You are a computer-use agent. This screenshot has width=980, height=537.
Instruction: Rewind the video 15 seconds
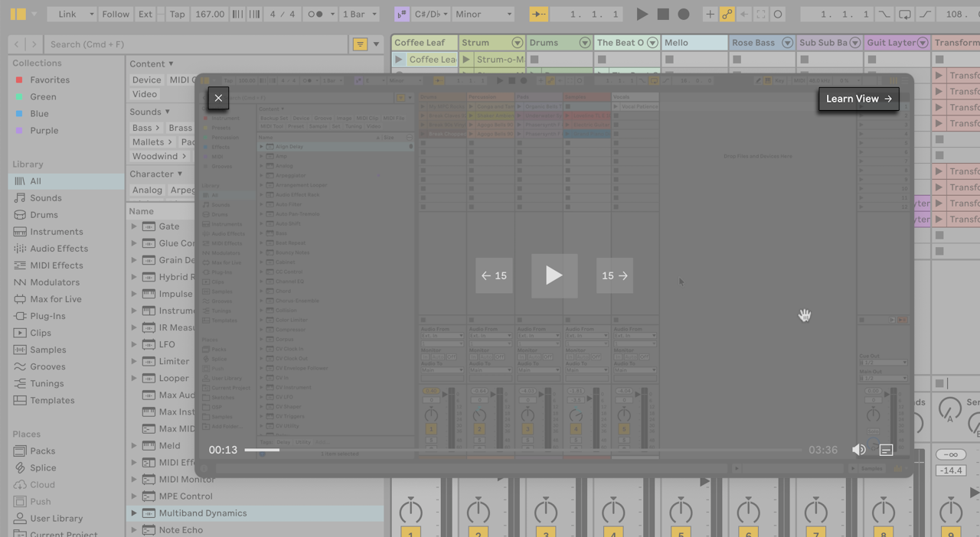pos(494,275)
